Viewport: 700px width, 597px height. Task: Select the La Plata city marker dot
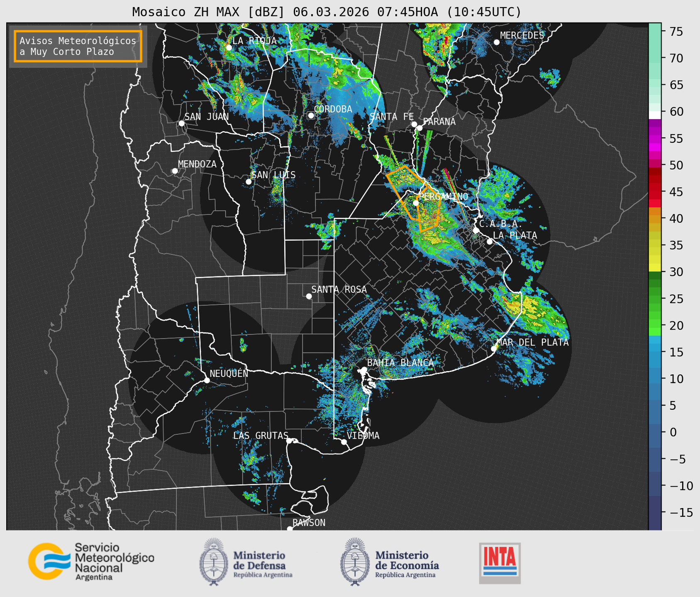[x=490, y=242]
